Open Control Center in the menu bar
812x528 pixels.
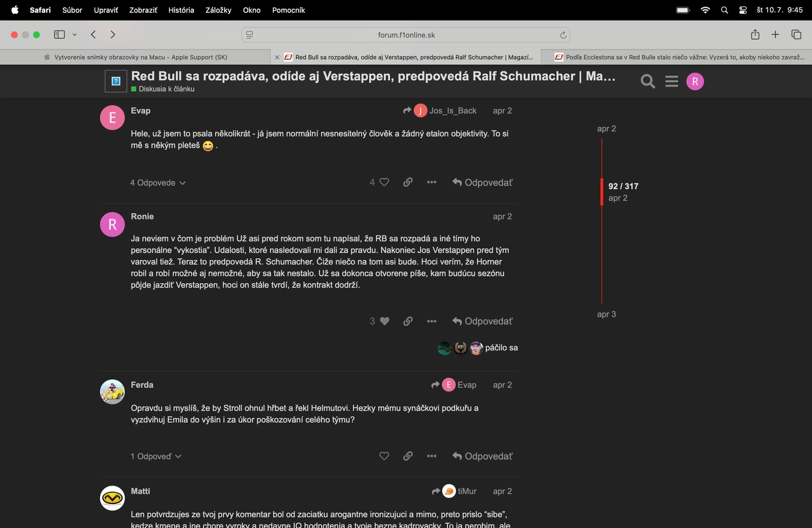[x=743, y=10]
